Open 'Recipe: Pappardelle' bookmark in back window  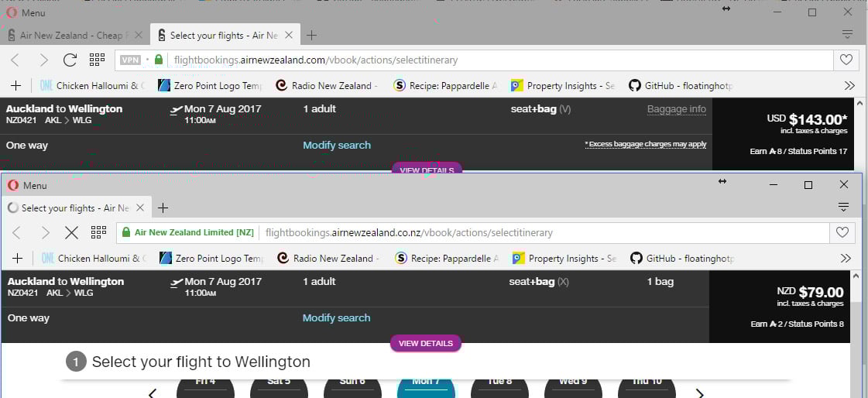pyautogui.click(x=446, y=86)
